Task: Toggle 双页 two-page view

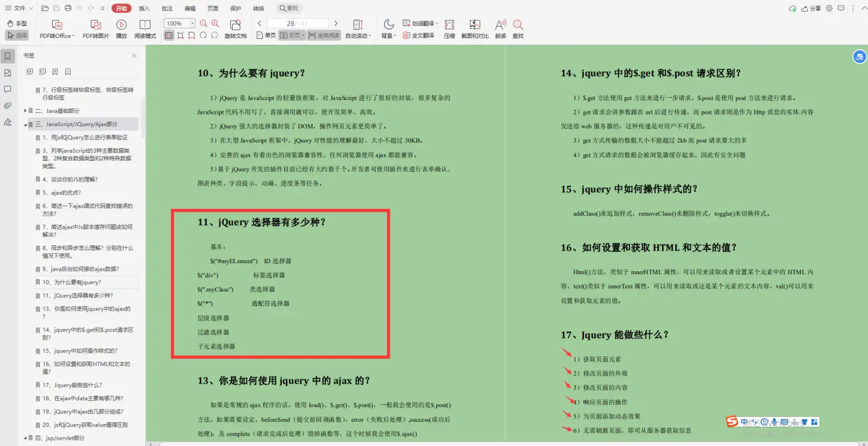Action: [x=291, y=35]
